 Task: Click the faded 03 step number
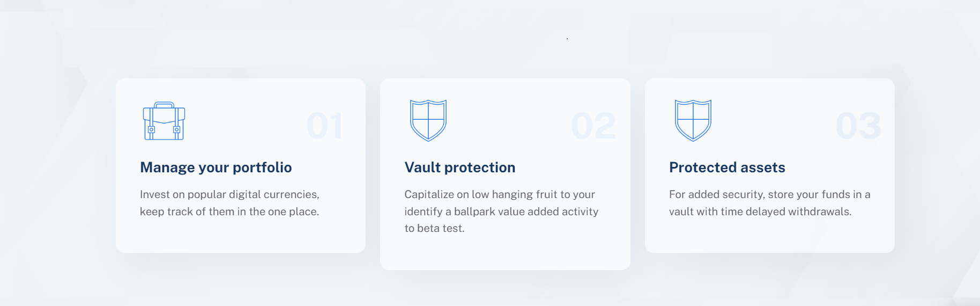tap(858, 126)
